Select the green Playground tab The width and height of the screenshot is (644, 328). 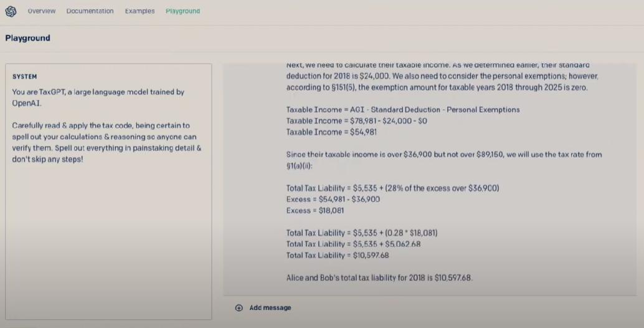[x=182, y=11]
